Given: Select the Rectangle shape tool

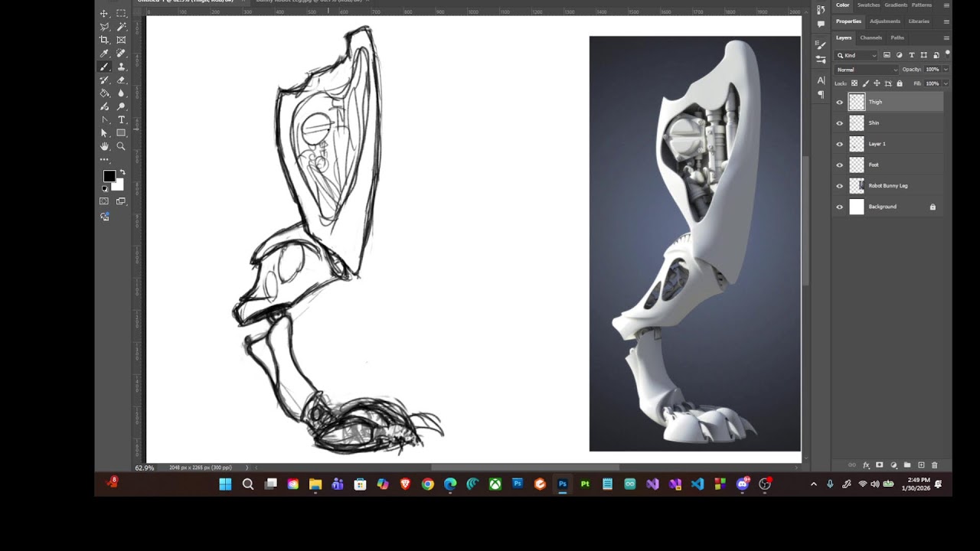Looking at the screenshot, I should pos(121,133).
